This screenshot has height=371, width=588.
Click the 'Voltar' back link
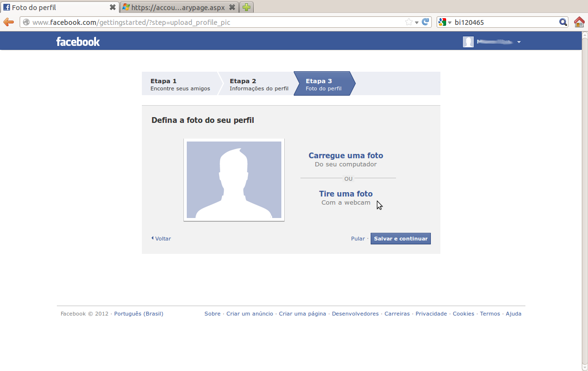[161, 239]
